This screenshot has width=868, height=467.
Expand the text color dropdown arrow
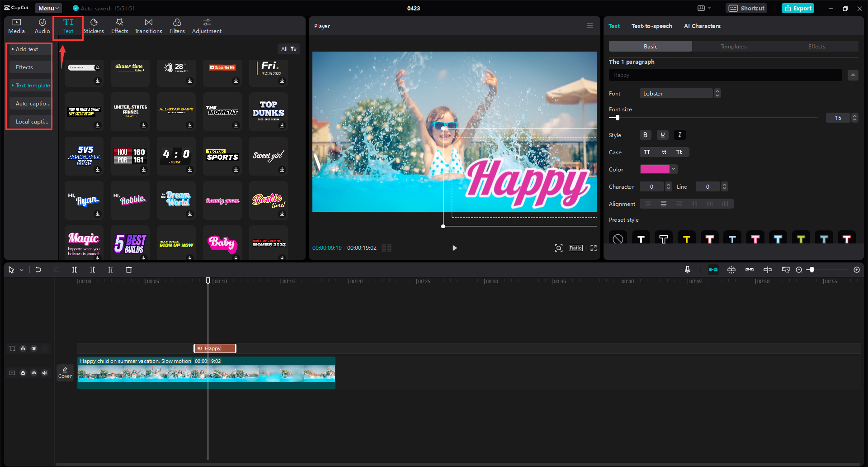(674, 169)
